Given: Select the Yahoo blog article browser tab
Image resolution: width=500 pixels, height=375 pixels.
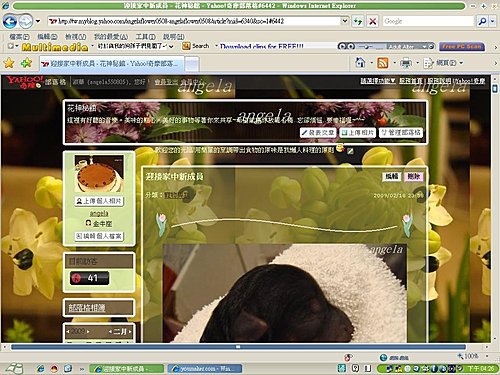Looking at the screenshot, I should pyautogui.click(x=112, y=63).
